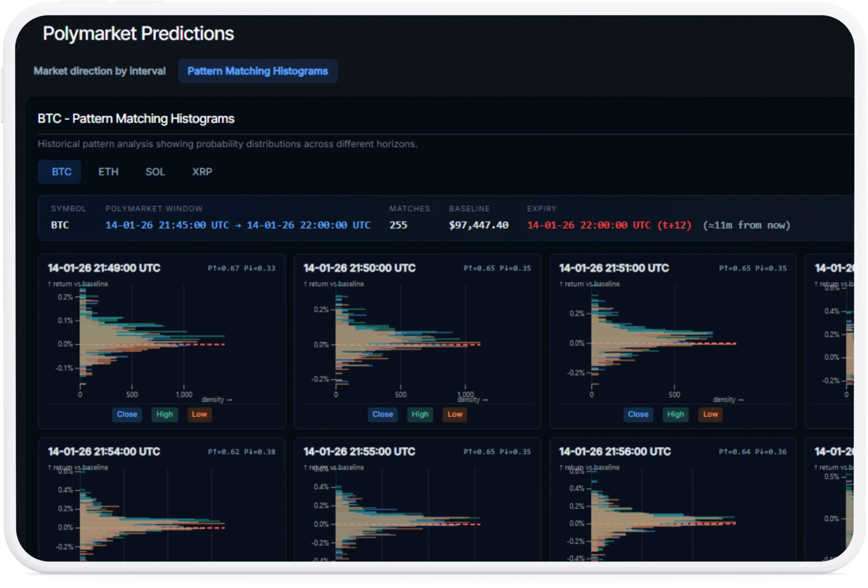Toggle the Close series on the 21:50 chart
The width and height of the screenshot is (868, 588).
pyautogui.click(x=382, y=414)
